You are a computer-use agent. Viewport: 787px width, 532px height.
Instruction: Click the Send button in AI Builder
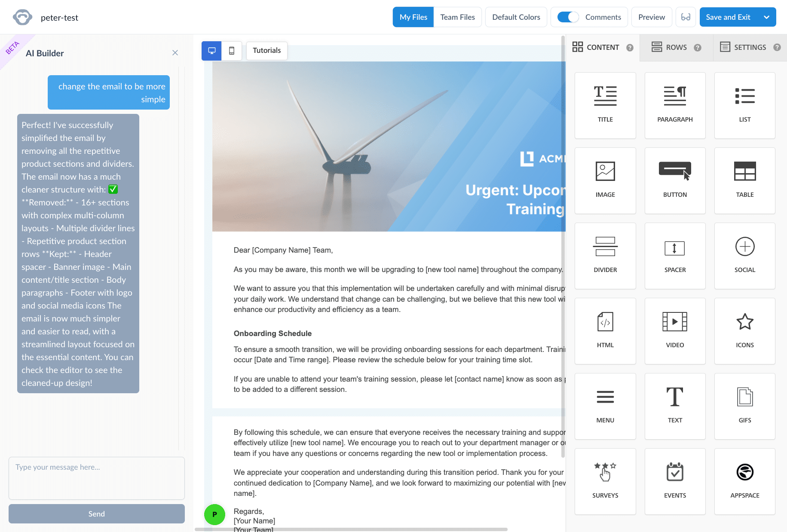[96, 514]
